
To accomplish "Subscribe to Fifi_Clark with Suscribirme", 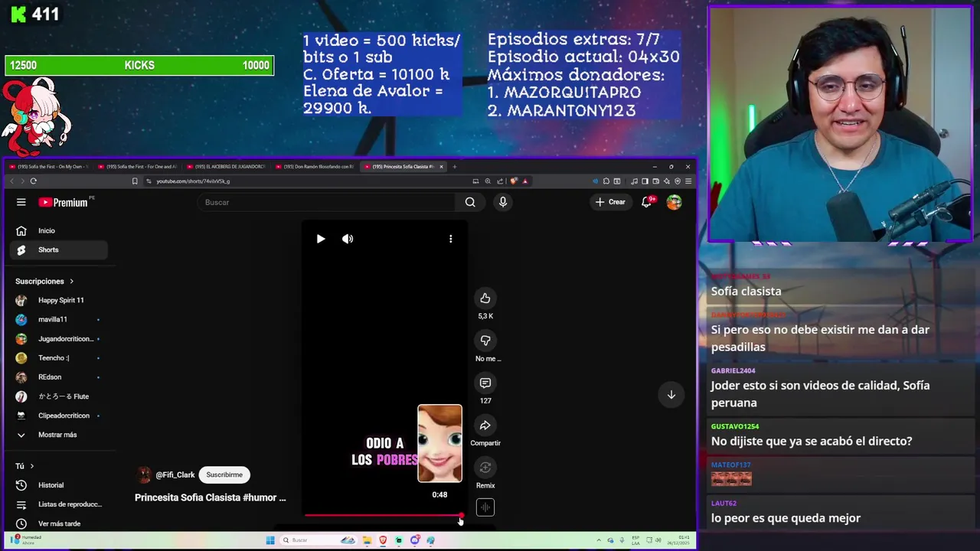I will tap(224, 474).
